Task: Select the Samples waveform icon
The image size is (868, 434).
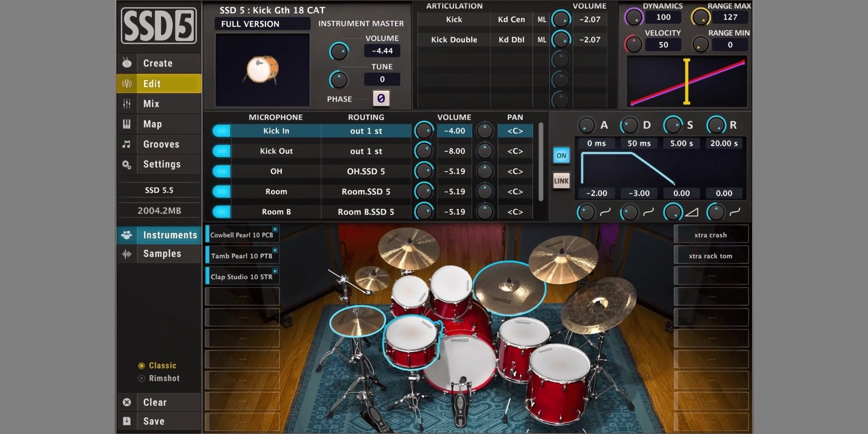Action: coord(126,254)
